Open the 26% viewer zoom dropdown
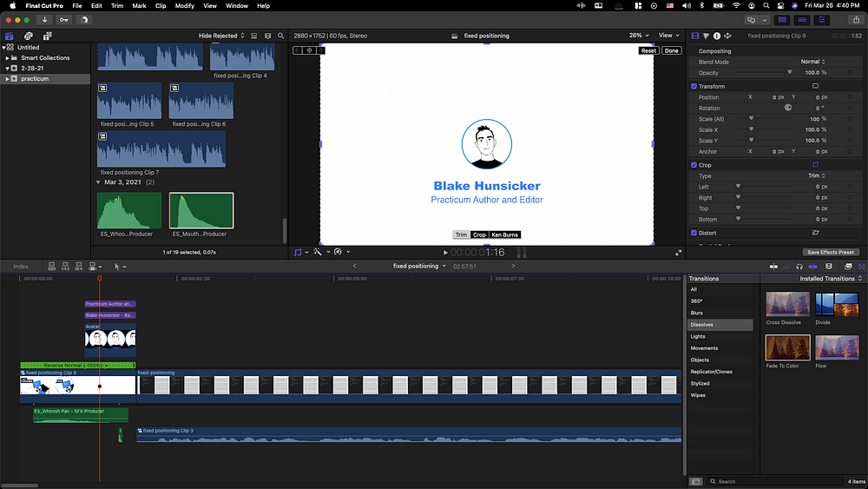The image size is (868, 489). point(641,36)
